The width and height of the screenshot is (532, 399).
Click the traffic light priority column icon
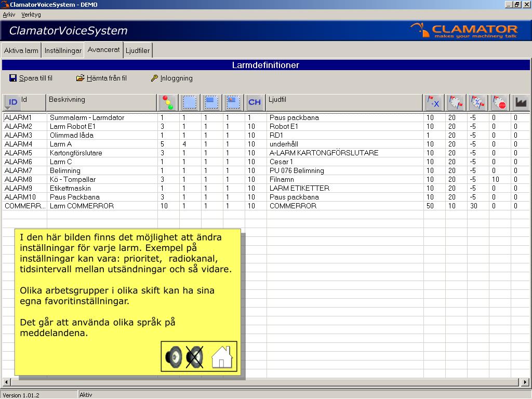168,102
